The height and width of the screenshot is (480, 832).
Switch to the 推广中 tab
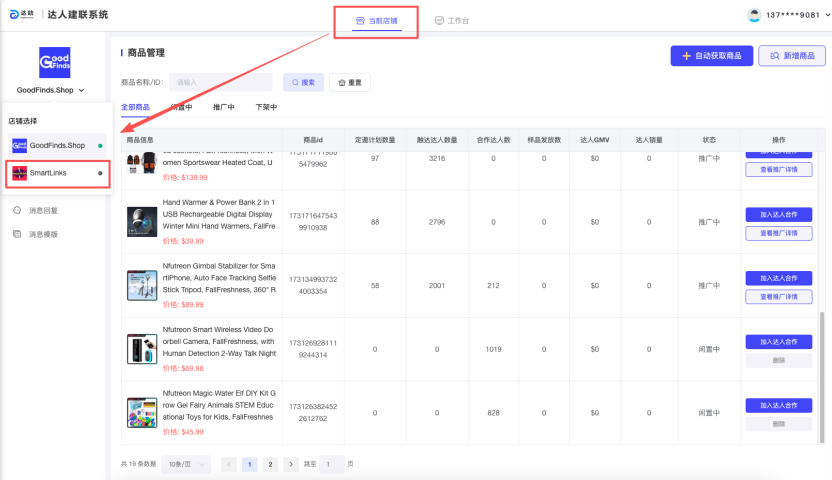pyautogui.click(x=224, y=107)
